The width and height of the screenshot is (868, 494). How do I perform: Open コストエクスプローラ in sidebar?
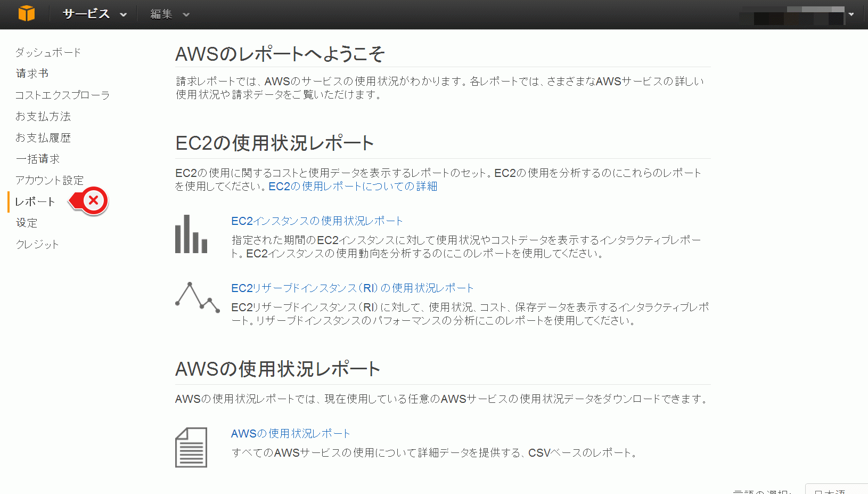62,95
